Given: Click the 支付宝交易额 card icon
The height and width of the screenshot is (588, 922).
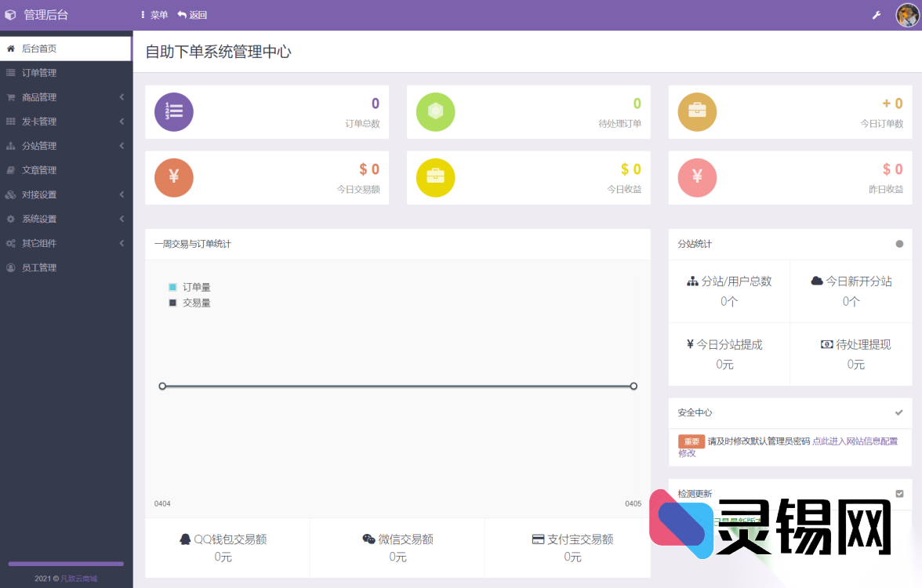Looking at the screenshot, I should click(x=539, y=539).
